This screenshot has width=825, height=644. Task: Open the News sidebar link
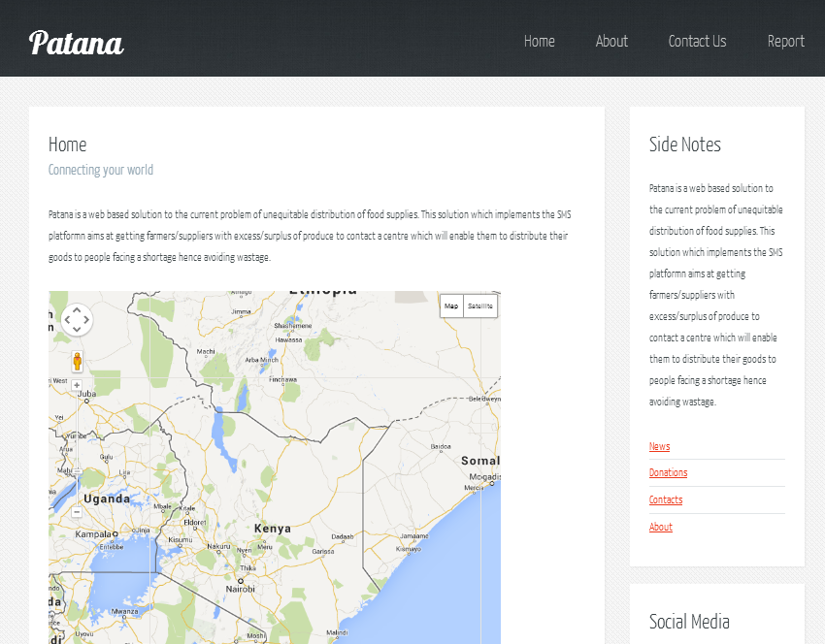click(x=659, y=446)
